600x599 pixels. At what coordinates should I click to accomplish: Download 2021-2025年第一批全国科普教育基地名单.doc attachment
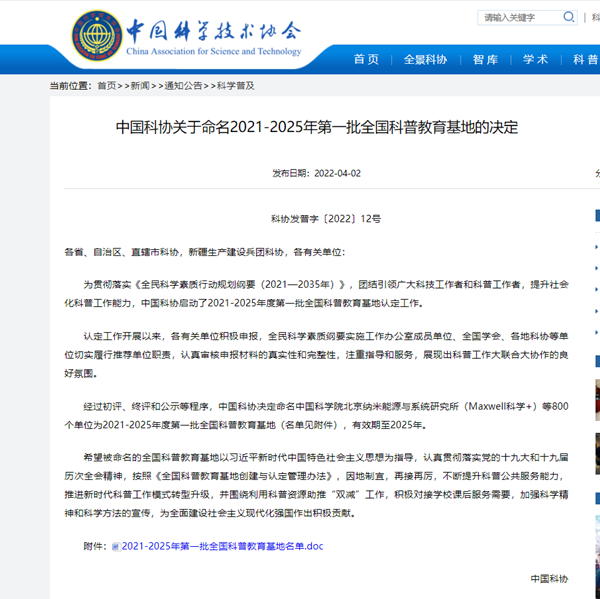pyautogui.click(x=222, y=546)
